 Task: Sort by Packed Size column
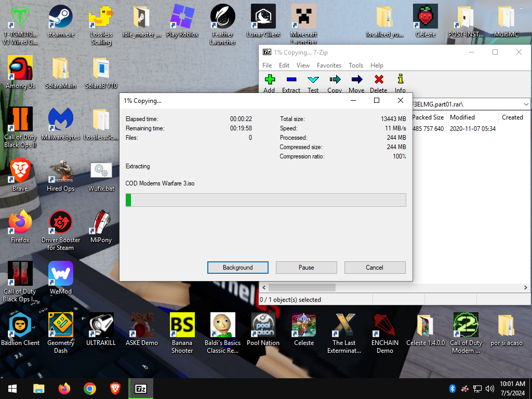coord(428,117)
